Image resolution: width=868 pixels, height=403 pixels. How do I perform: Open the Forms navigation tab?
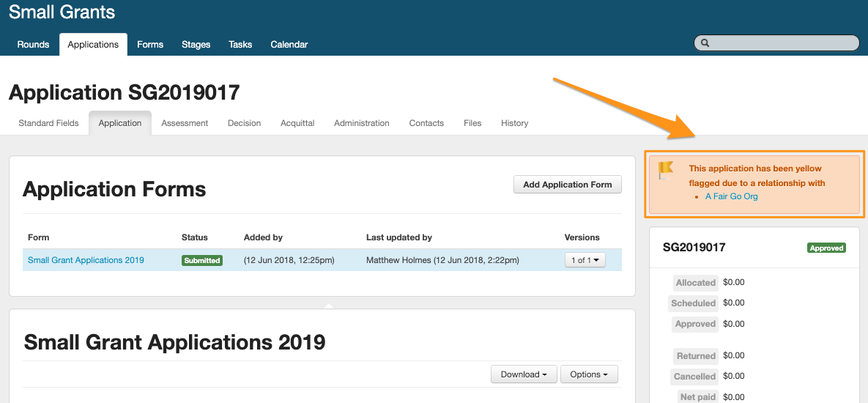(x=150, y=45)
